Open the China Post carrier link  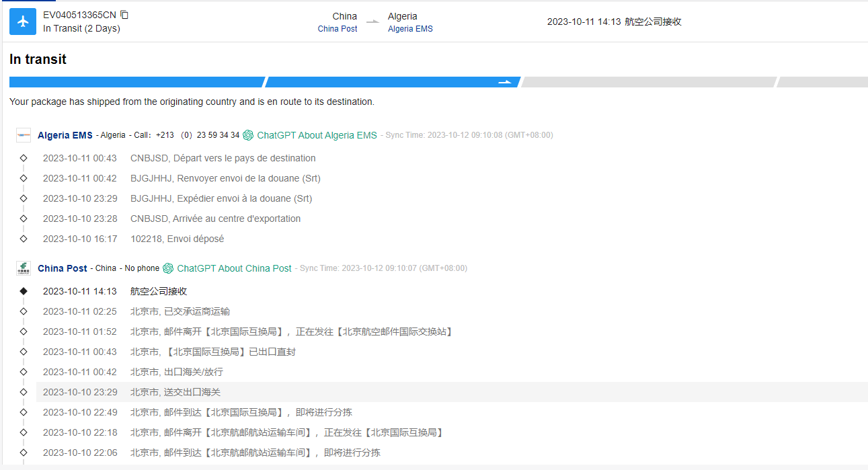(x=338, y=29)
